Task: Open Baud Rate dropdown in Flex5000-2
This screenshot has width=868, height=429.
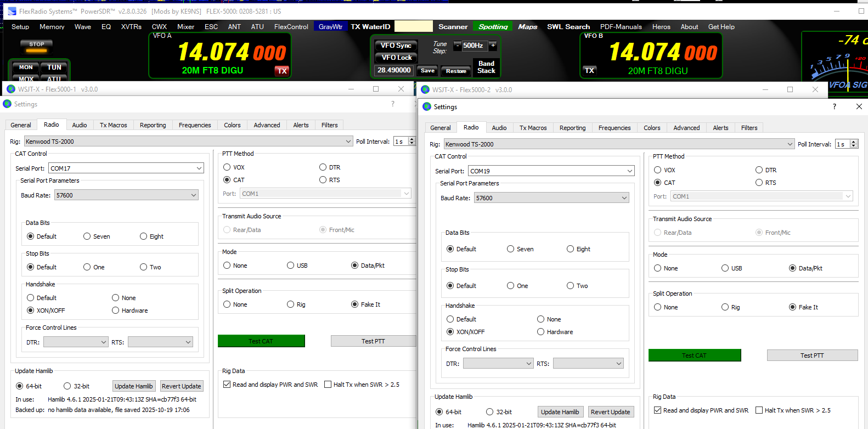Action: tap(551, 198)
